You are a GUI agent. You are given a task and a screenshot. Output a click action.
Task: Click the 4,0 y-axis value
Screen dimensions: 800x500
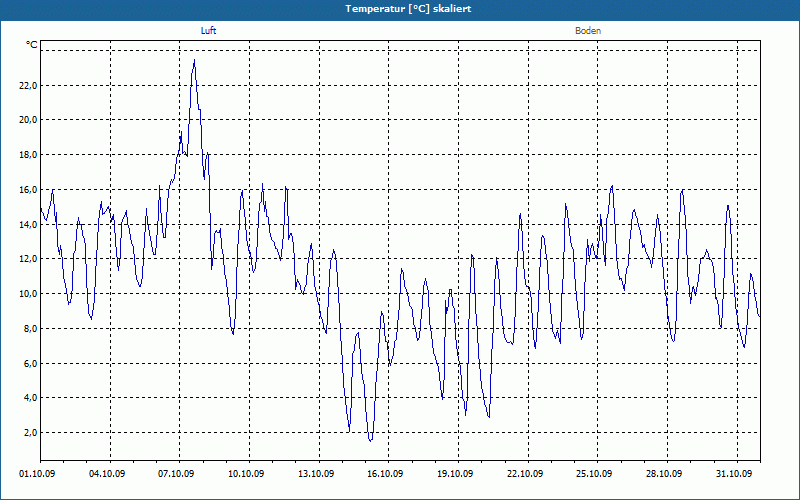point(30,397)
